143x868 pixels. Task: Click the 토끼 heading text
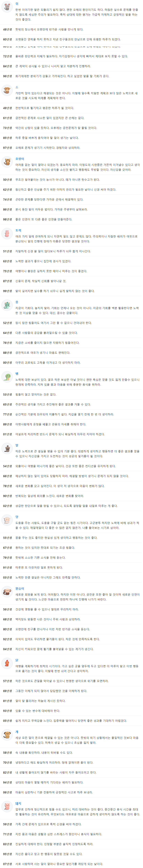click(x=18, y=231)
